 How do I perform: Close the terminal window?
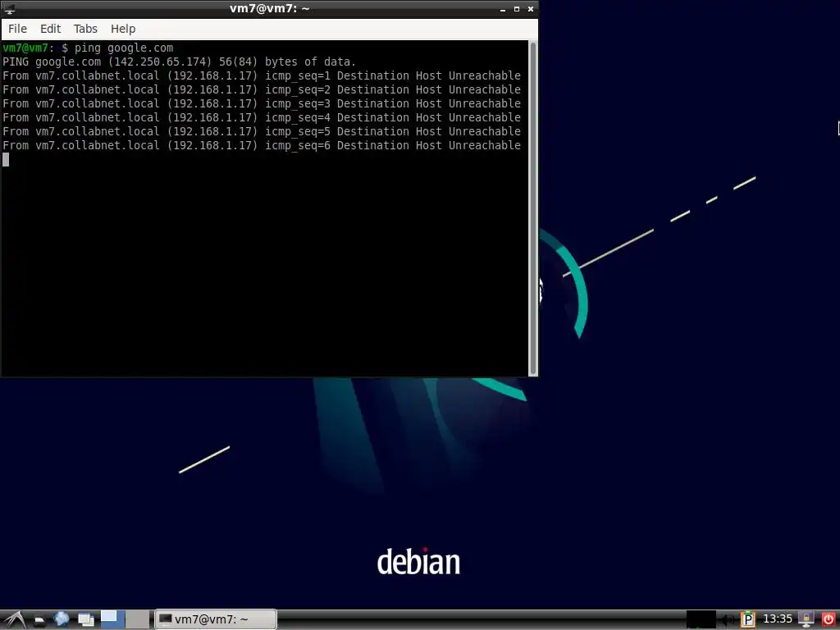click(x=531, y=9)
